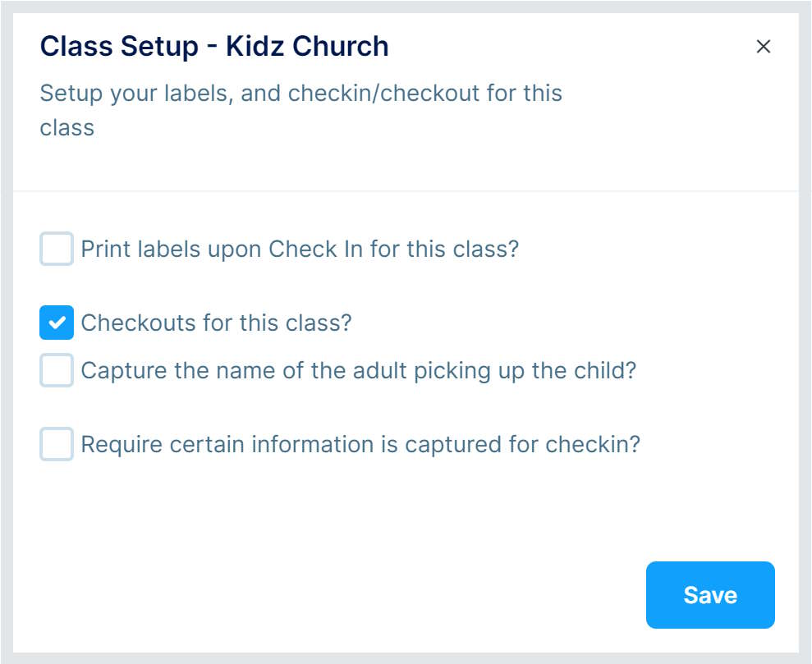Click the 'Print labels upon Check In' label text

[300, 249]
